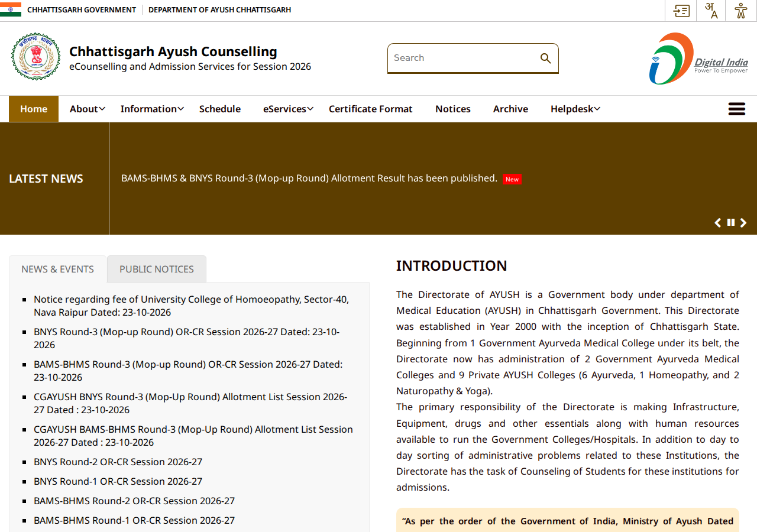Viewport: 757px width, 532px height.
Task: Open the language selection icon
Action: (x=711, y=11)
